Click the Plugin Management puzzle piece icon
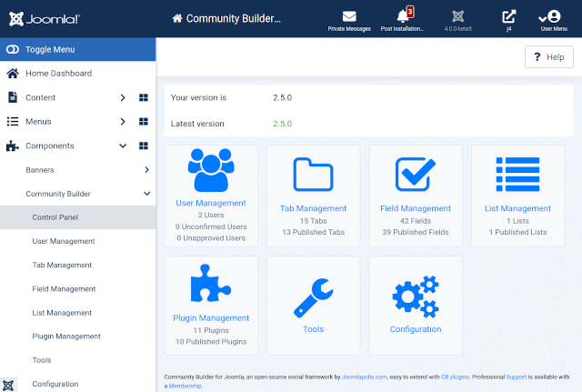This screenshot has width=582, height=392. click(210, 283)
